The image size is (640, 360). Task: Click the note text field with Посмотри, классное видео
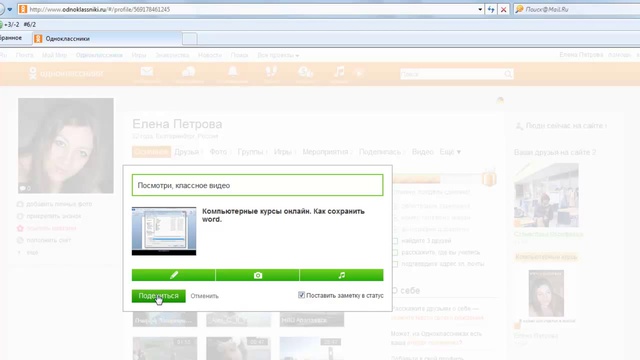click(x=258, y=185)
